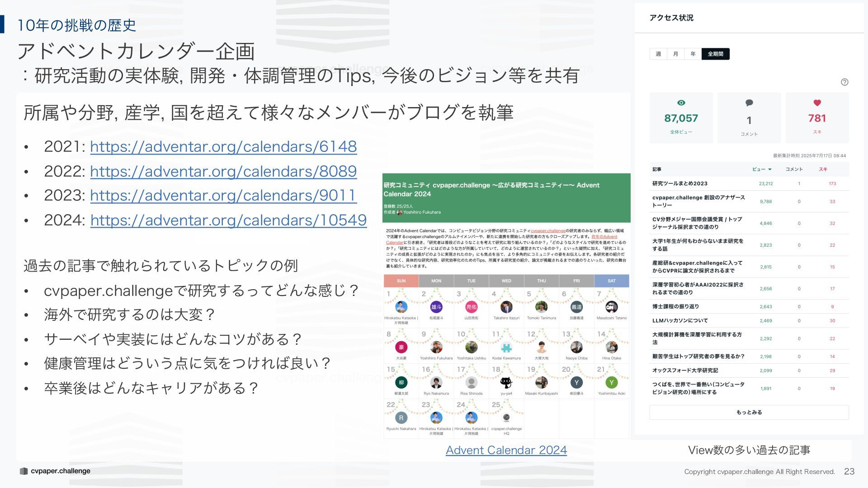Open the 2022 adventar calendar 8089 link
Viewport: 868px width, 488px height.
[x=223, y=171]
